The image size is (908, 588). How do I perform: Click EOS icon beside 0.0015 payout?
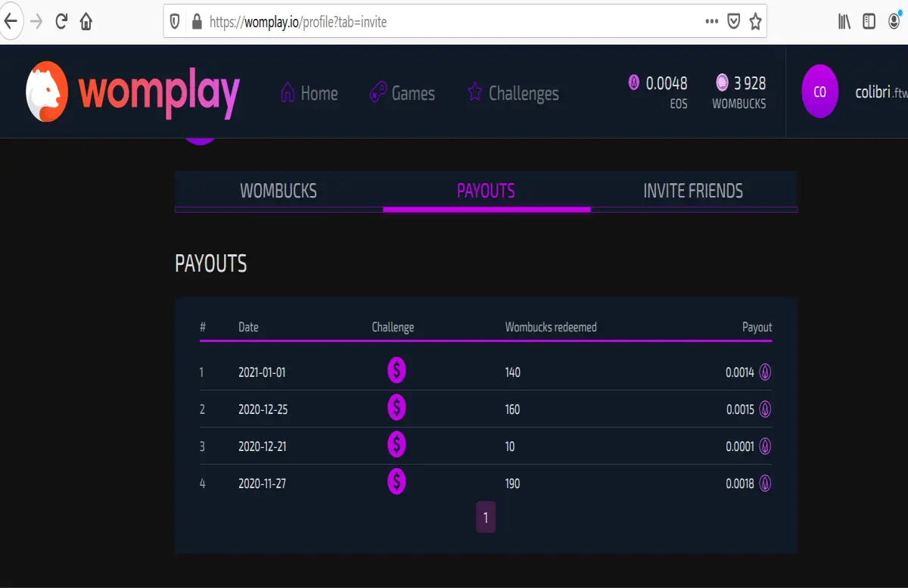765,409
